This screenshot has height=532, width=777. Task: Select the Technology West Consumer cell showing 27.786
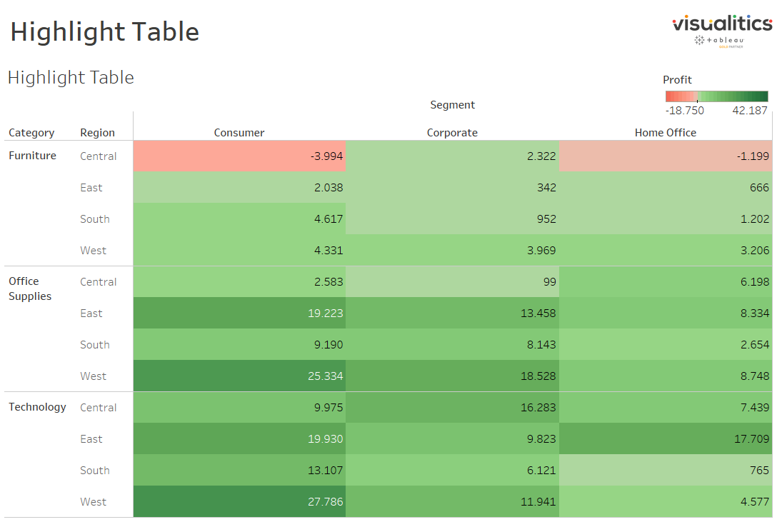click(x=239, y=501)
